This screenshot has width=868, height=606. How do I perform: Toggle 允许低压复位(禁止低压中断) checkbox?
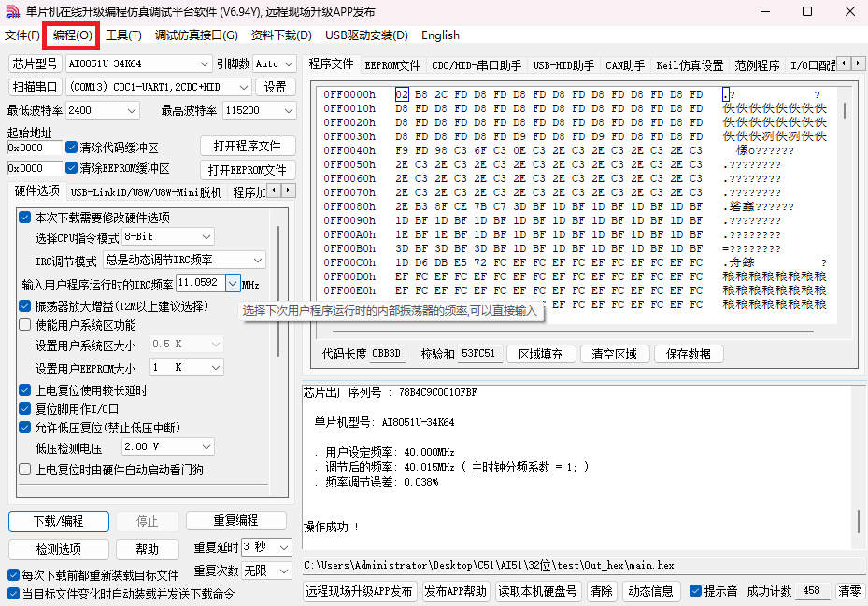tap(24, 428)
